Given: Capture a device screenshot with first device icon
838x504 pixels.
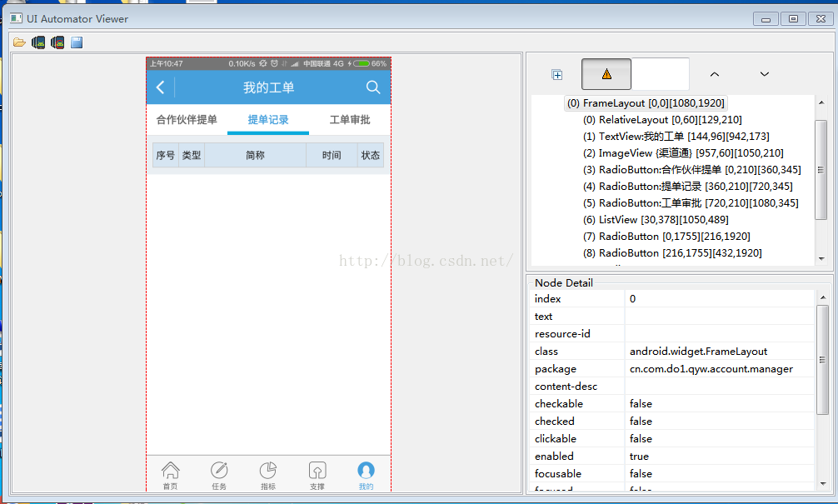Looking at the screenshot, I should coord(38,42).
